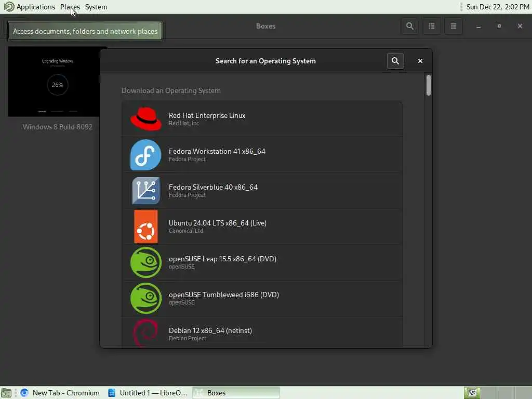Click the Download an Operating System heading
The height and width of the screenshot is (399, 532).
171,90
